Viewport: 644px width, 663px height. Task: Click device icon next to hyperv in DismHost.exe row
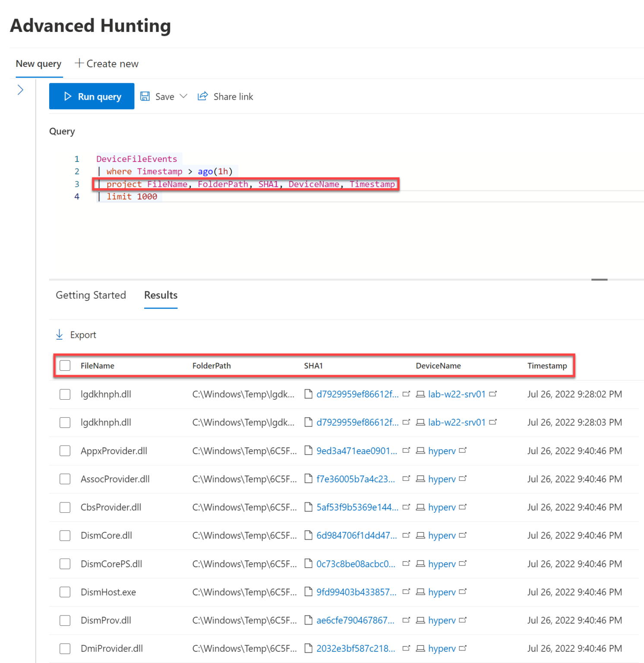point(420,592)
